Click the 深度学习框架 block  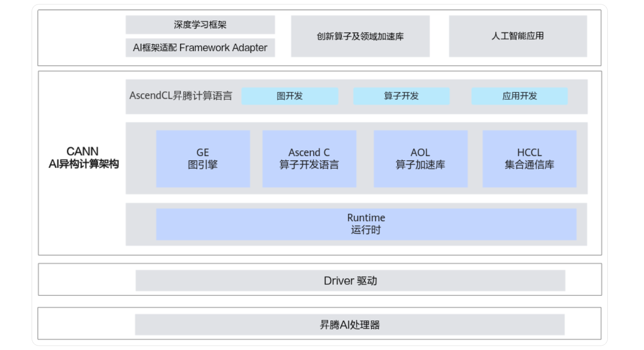pos(200,24)
